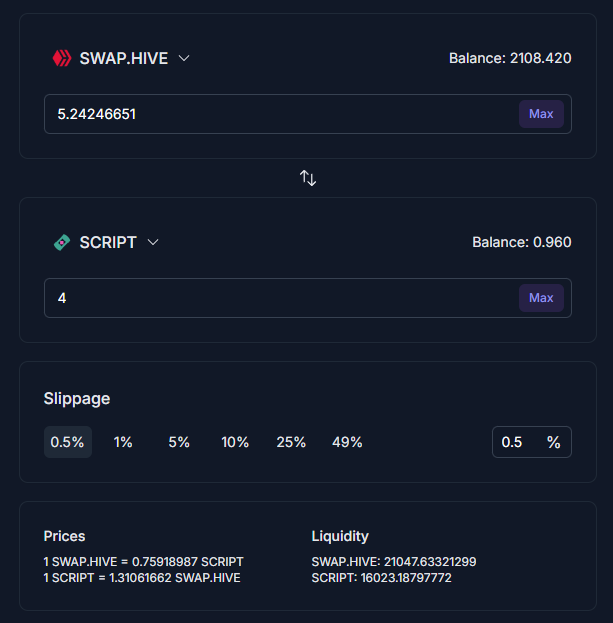Screen dimensions: 613x623
Task: Click into the SCRIPT amount field
Action: (280, 298)
